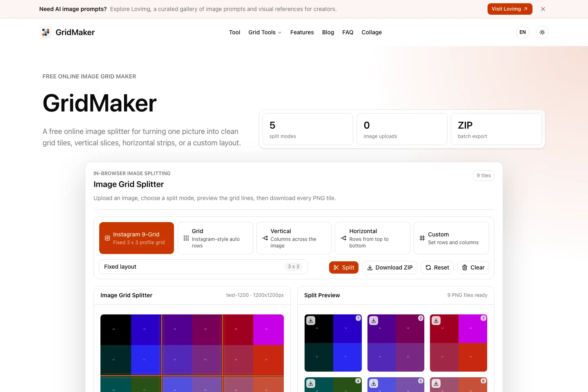Open the Tool nav item
The height and width of the screenshot is (392, 588).
point(234,32)
